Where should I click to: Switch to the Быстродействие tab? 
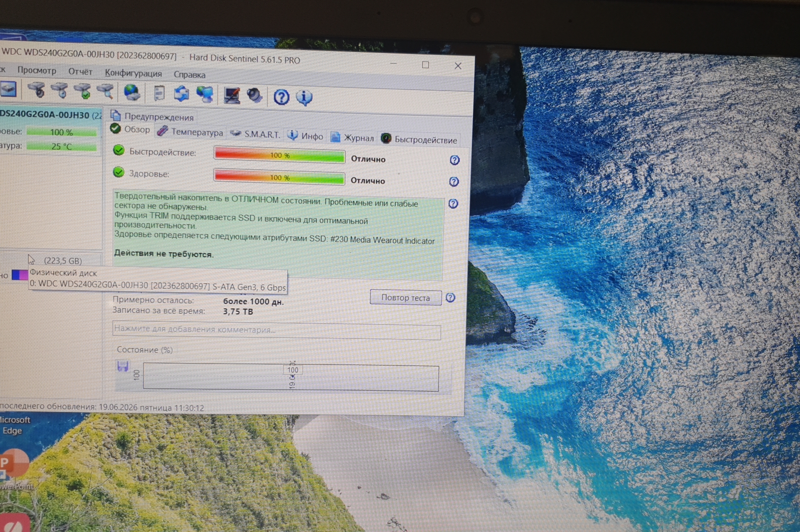pyautogui.click(x=420, y=139)
